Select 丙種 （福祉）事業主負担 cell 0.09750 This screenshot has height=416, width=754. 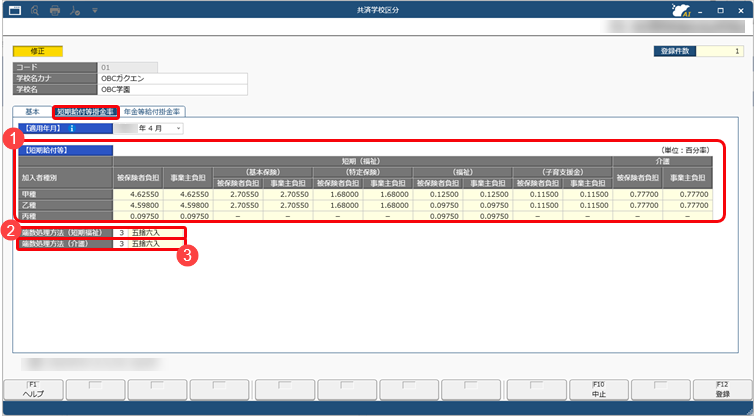(488, 216)
